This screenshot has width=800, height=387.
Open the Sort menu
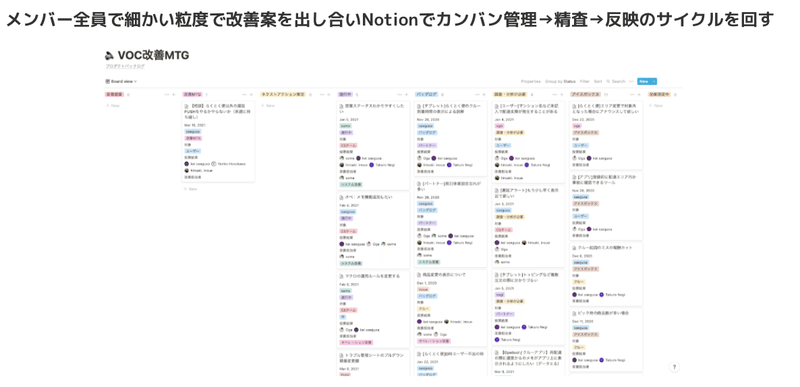pos(598,81)
